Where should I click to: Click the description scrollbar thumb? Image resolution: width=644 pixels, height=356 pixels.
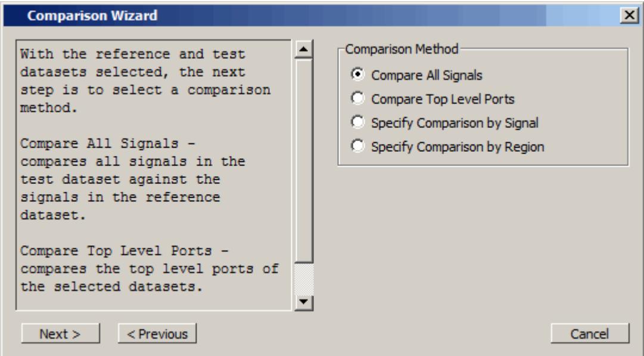(304, 161)
